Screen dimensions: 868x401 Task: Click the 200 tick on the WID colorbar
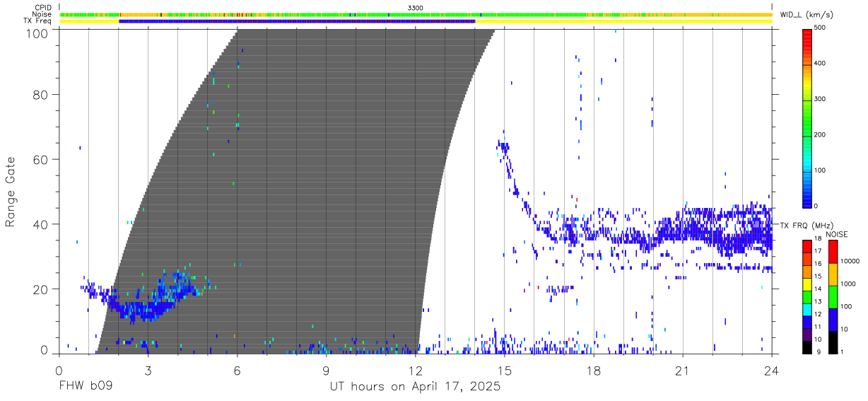[x=819, y=134]
